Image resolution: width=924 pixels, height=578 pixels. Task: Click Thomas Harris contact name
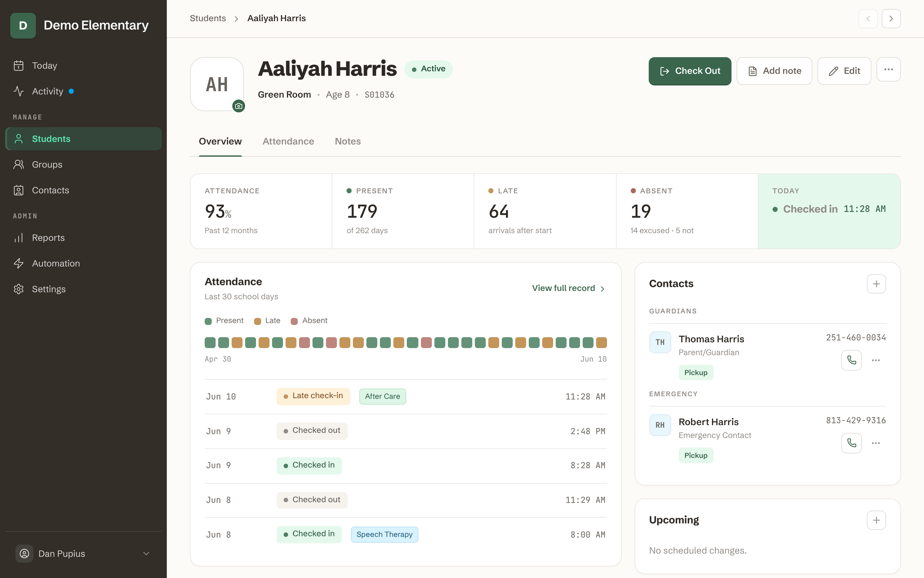[x=711, y=339]
